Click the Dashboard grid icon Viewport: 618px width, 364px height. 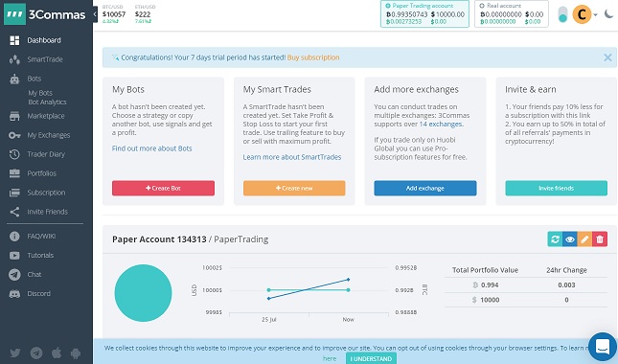[14, 40]
